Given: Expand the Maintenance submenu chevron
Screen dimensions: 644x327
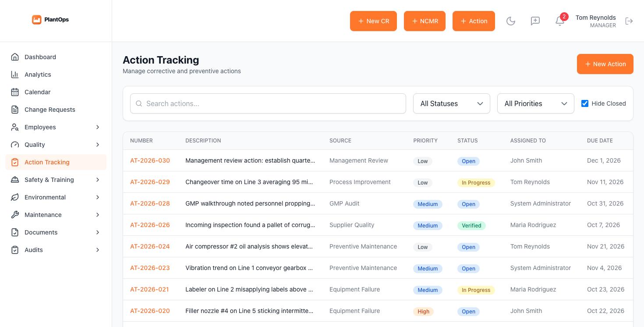Looking at the screenshot, I should click(98, 215).
